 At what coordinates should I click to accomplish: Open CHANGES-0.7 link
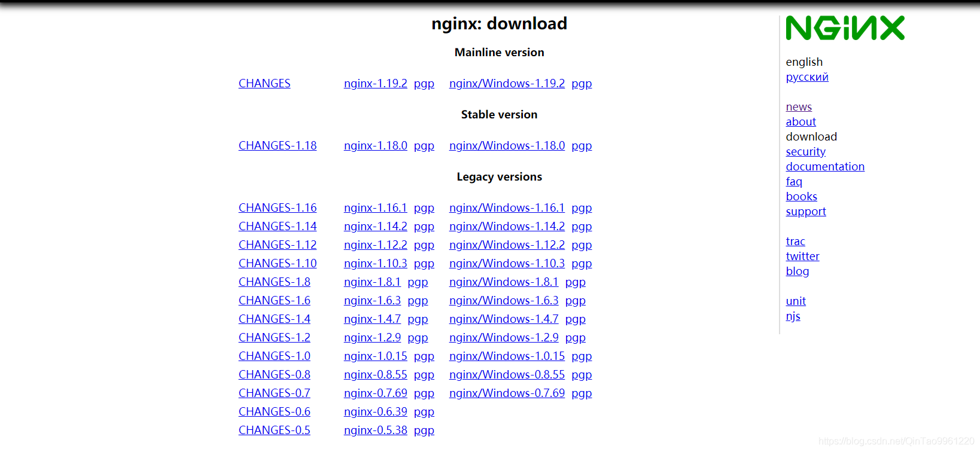tap(275, 393)
